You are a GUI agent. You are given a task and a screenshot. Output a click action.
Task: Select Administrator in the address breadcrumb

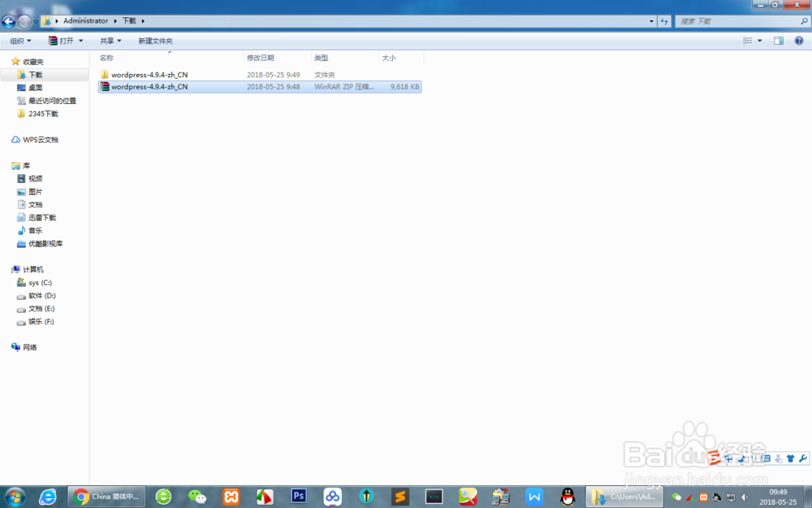[85, 21]
